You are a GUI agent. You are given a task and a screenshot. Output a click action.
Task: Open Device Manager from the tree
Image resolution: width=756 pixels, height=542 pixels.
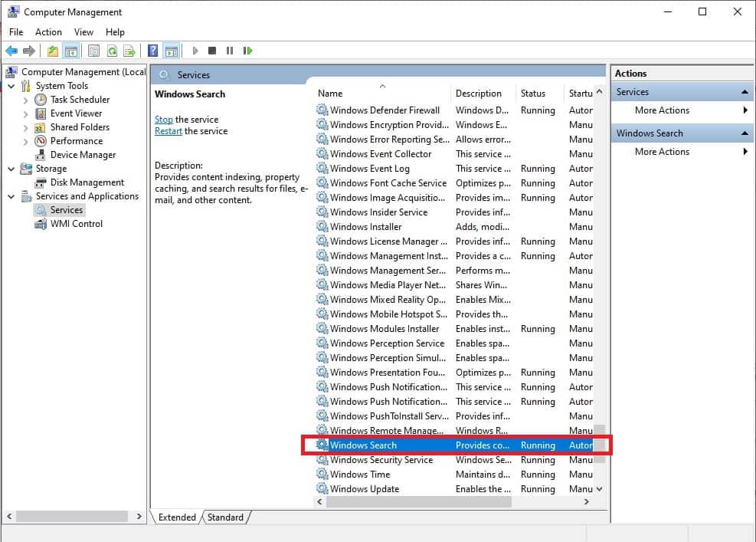pos(83,155)
